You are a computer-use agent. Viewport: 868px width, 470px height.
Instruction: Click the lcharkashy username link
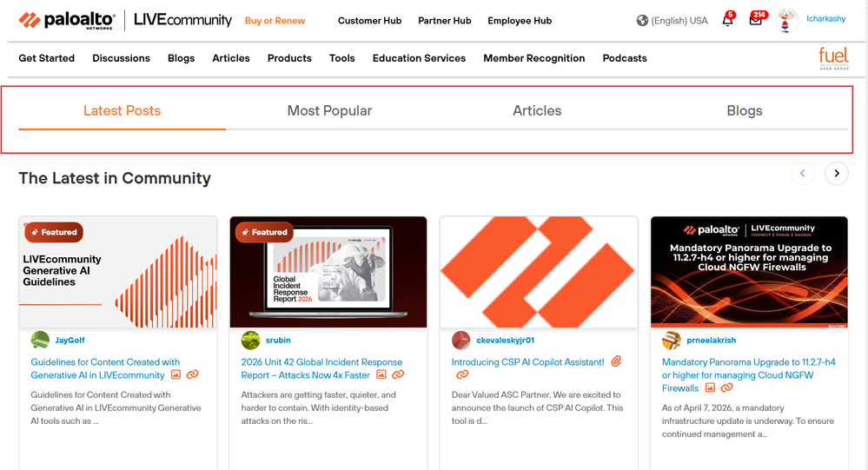coord(826,19)
